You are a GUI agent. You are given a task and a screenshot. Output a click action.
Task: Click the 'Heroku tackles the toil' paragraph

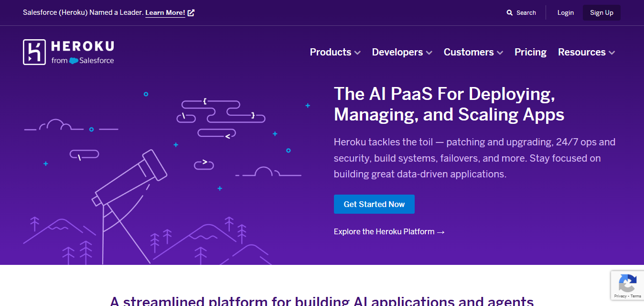click(474, 158)
